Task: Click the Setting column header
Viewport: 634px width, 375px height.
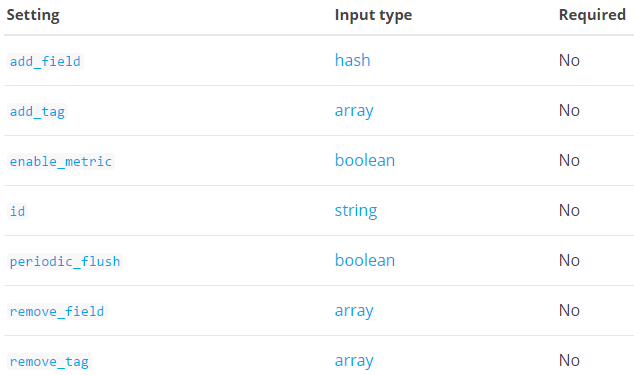Action: point(33,15)
